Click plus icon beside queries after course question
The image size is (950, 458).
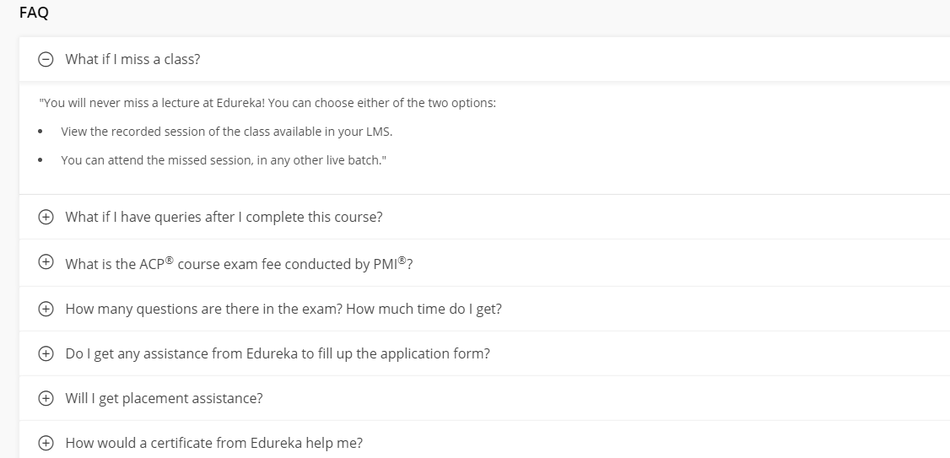point(45,217)
